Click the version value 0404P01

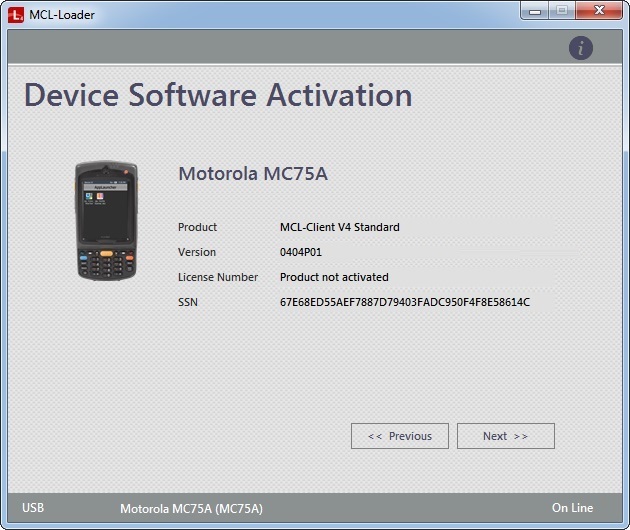point(301,252)
